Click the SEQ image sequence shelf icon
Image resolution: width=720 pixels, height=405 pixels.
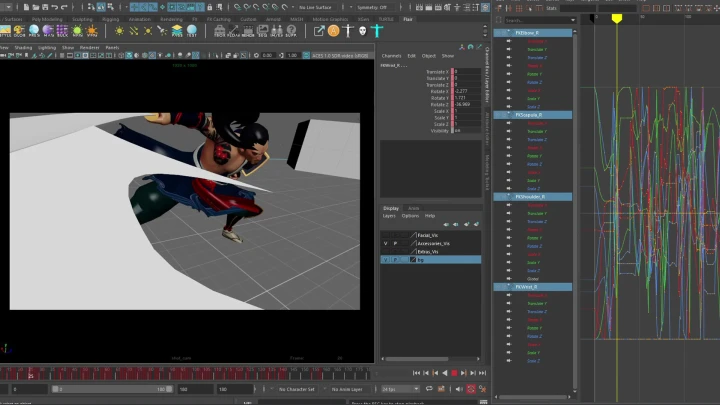point(262,31)
